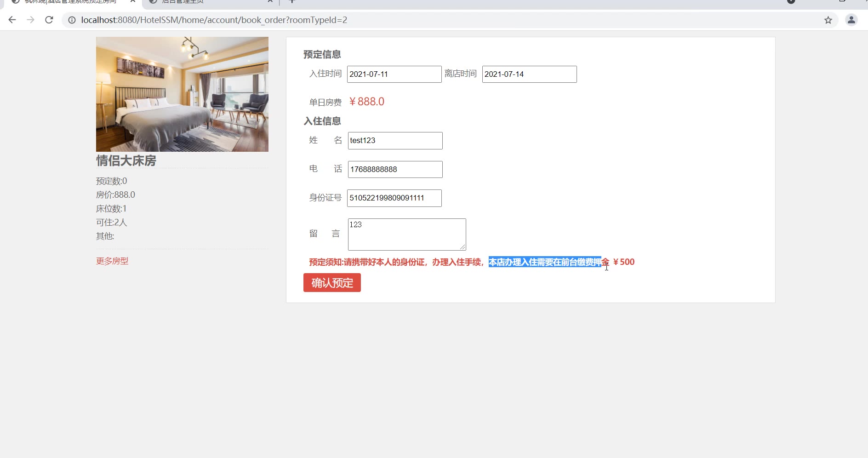Click the ￥500 deposit amount
This screenshot has height=458, width=868.
(x=624, y=262)
